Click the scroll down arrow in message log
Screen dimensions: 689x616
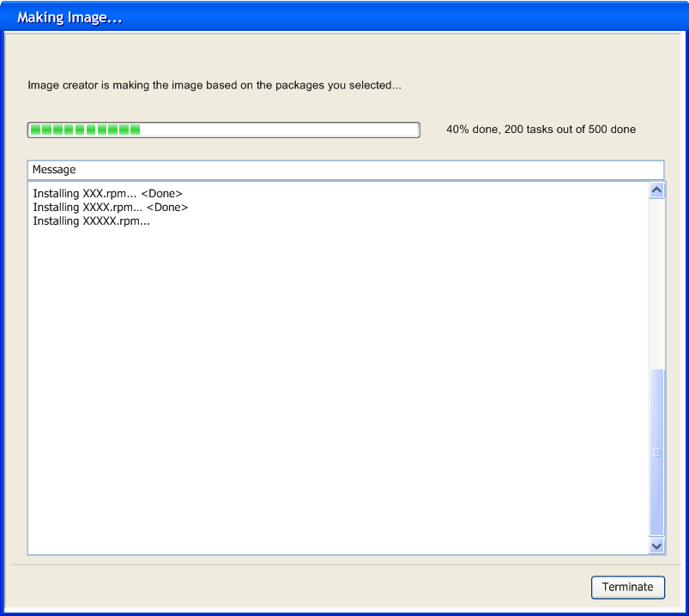tap(657, 545)
